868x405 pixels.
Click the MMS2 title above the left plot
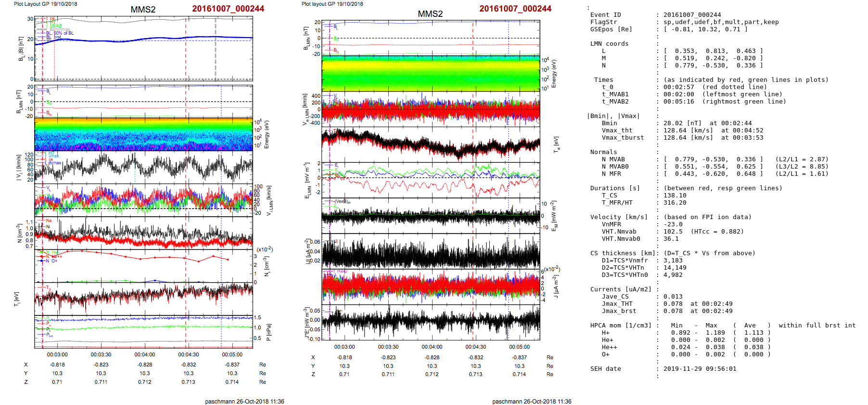pos(143,10)
